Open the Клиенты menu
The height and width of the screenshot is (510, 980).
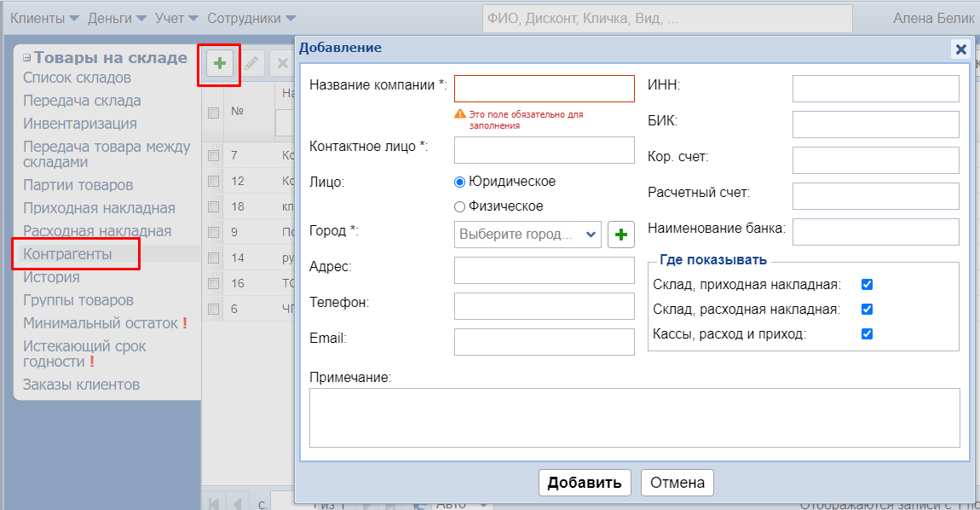pyautogui.click(x=44, y=18)
